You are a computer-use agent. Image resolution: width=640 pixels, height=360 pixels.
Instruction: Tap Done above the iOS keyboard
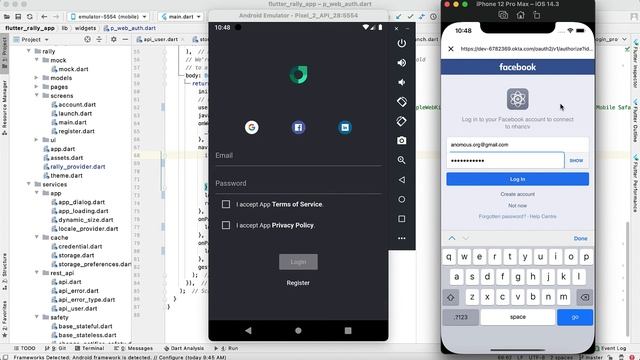point(580,238)
